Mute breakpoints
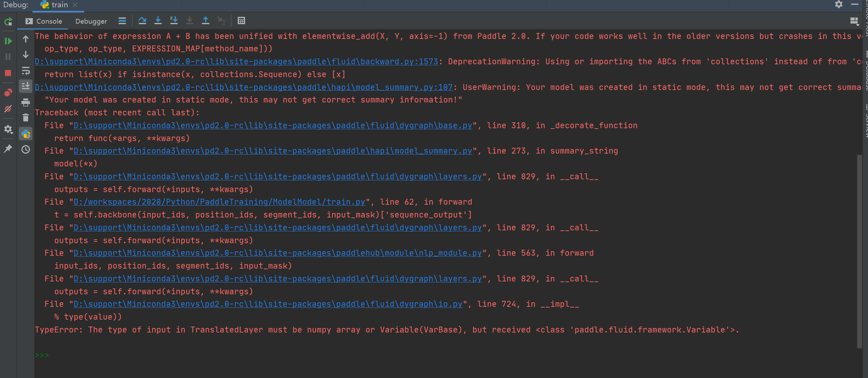Viewport: 868px width, 378px height. click(8, 109)
